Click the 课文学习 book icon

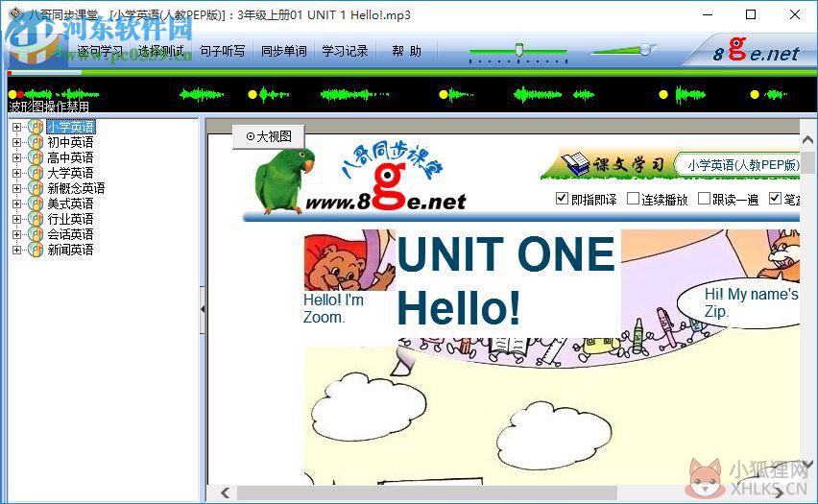pos(575,163)
